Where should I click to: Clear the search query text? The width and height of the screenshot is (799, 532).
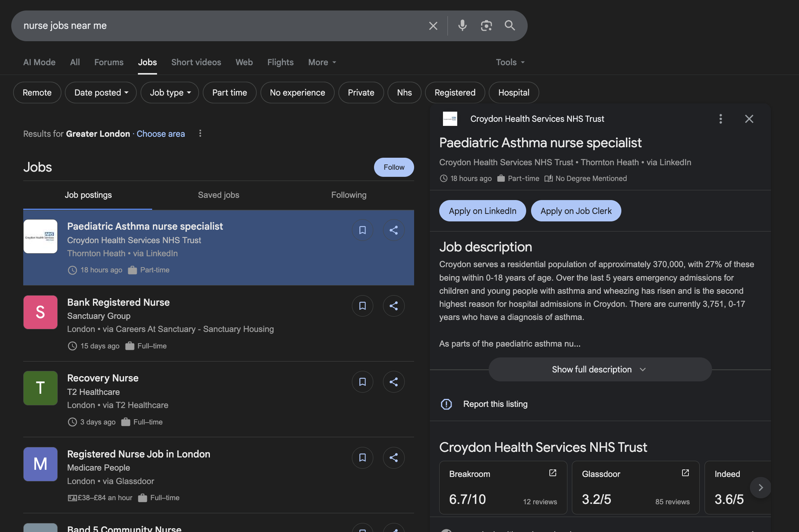433,26
